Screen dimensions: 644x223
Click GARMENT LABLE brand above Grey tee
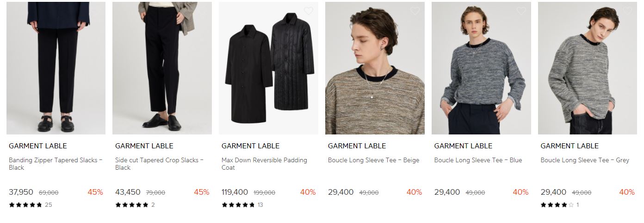tap(570, 146)
